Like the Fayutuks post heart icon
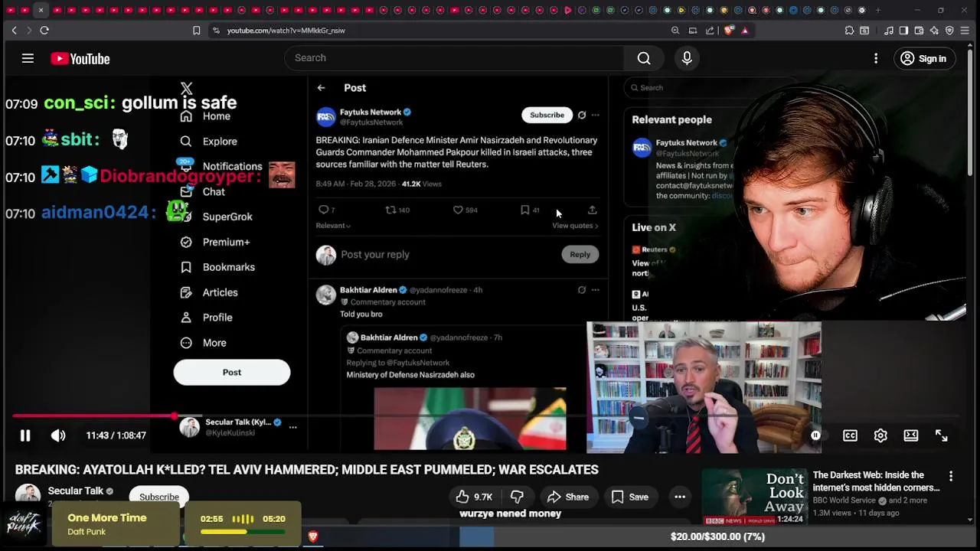The image size is (980, 551). click(458, 210)
